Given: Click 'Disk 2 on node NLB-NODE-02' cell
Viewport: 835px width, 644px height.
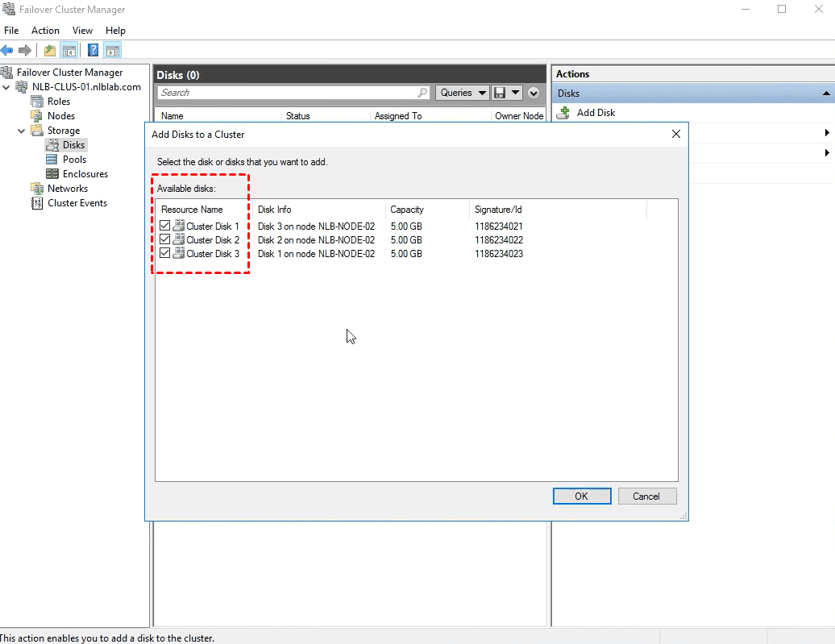Looking at the screenshot, I should (x=316, y=240).
